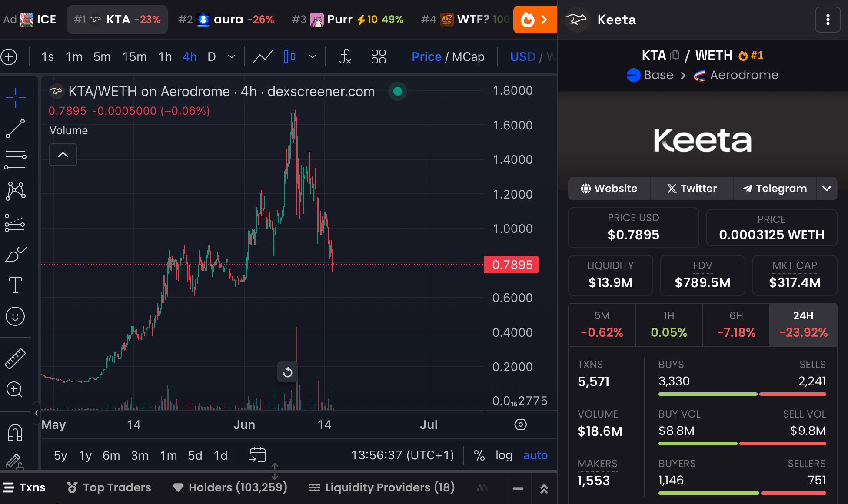Toggle lock all drawing tools
This screenshot has width=848, height=504.
[15, 462]
